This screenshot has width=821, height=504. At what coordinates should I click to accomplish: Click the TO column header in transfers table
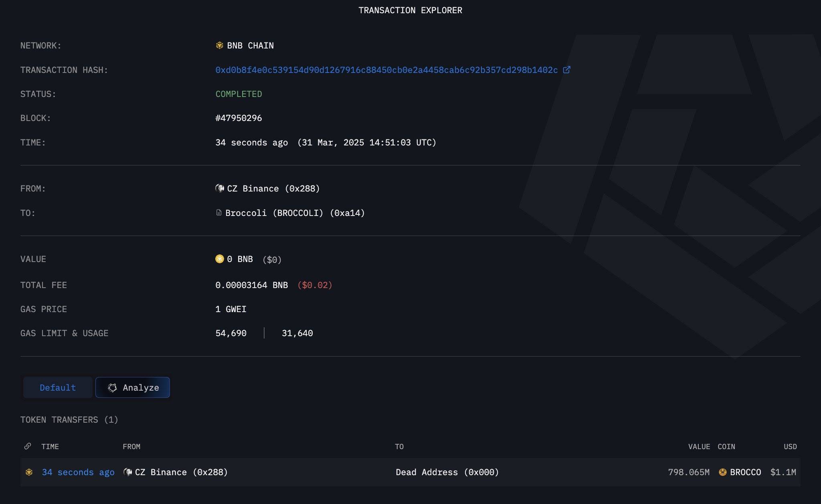399,446
